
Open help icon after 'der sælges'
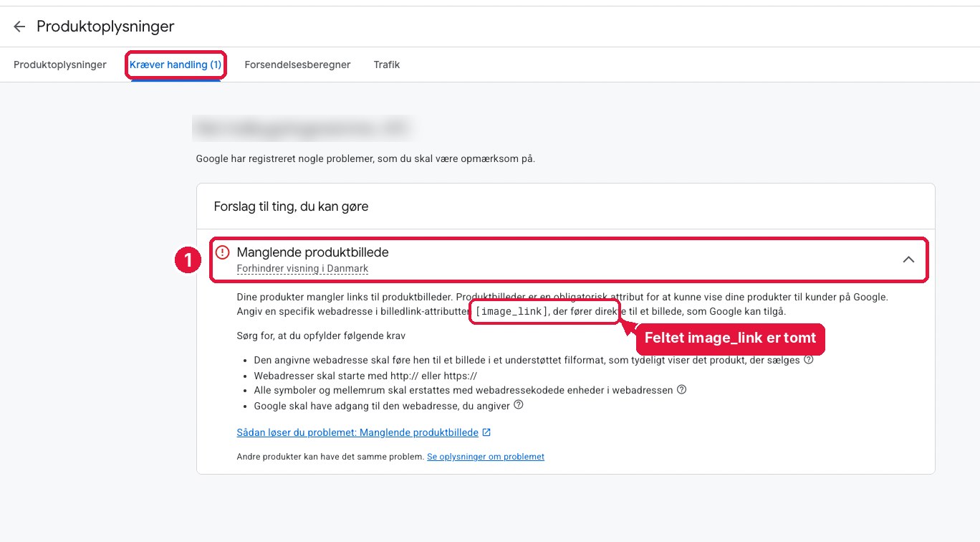pos(809,360)
